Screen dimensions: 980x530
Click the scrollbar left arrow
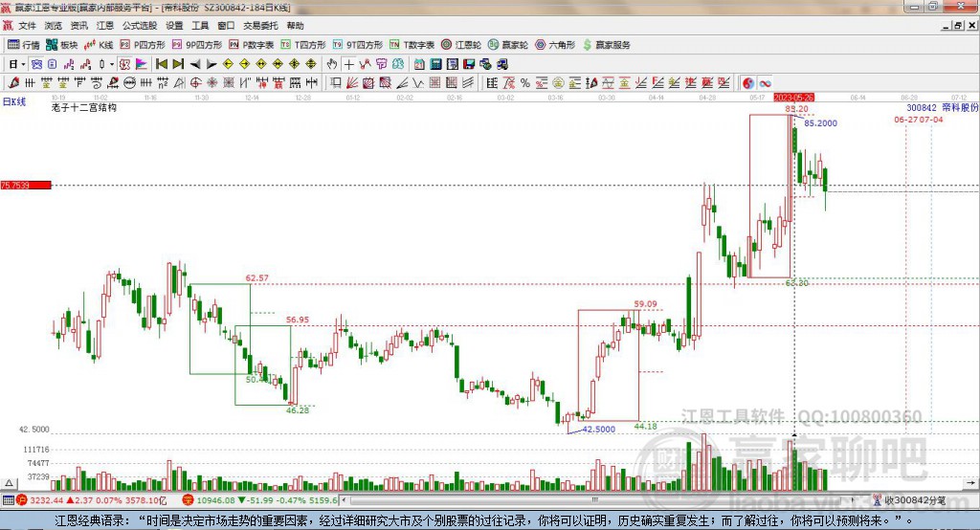[x=345, y=500]
